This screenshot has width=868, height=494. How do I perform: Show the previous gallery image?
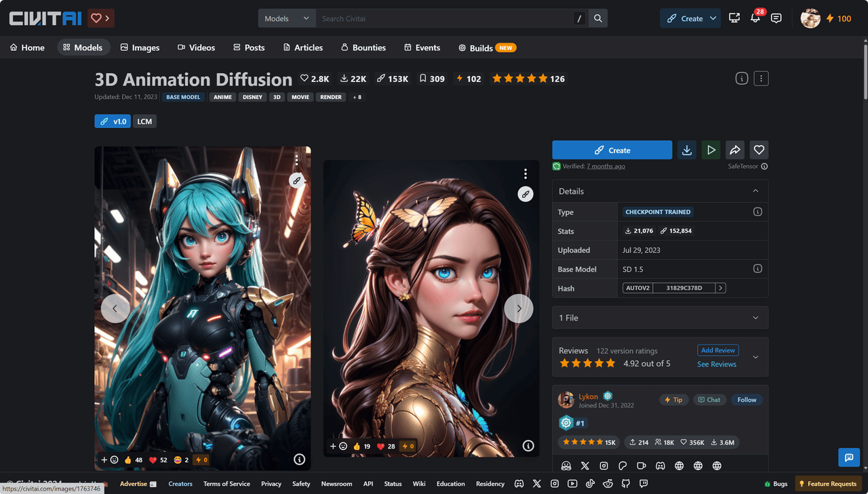[x=115, y=308]
